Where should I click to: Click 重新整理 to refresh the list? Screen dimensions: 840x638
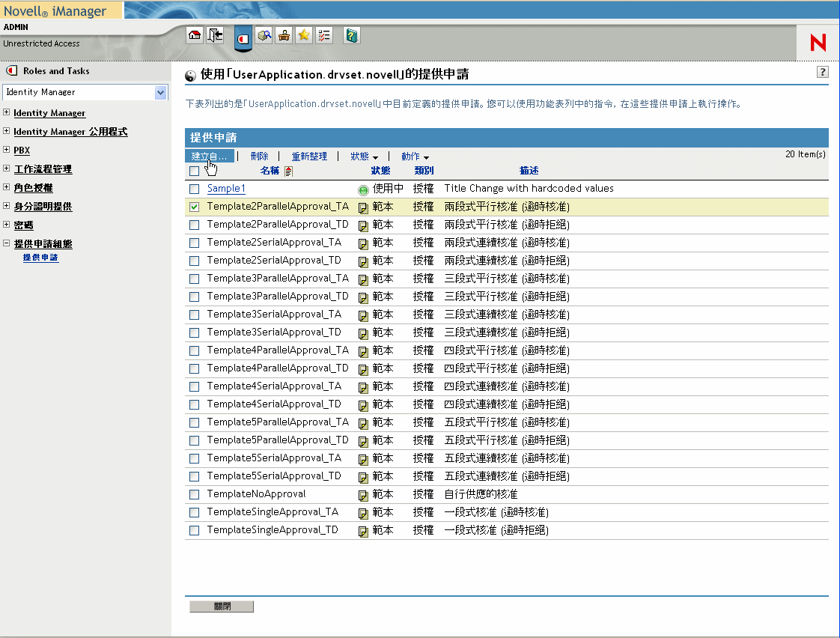coord(309,157)
